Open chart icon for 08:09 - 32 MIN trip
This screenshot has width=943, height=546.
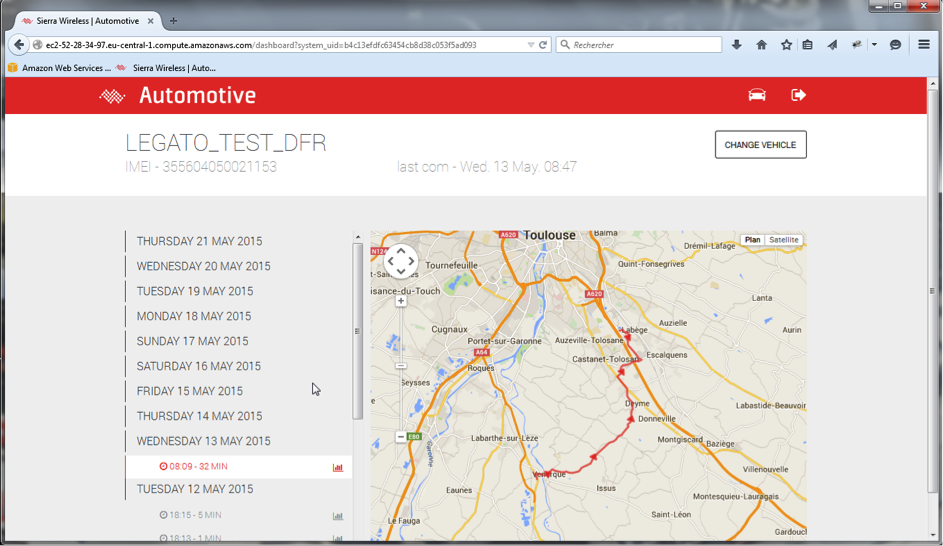338,467
